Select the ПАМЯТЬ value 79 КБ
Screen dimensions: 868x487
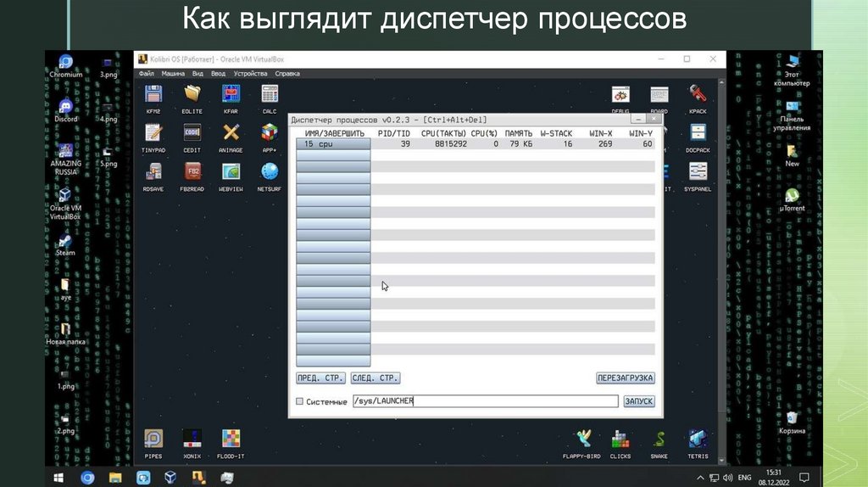521,144
